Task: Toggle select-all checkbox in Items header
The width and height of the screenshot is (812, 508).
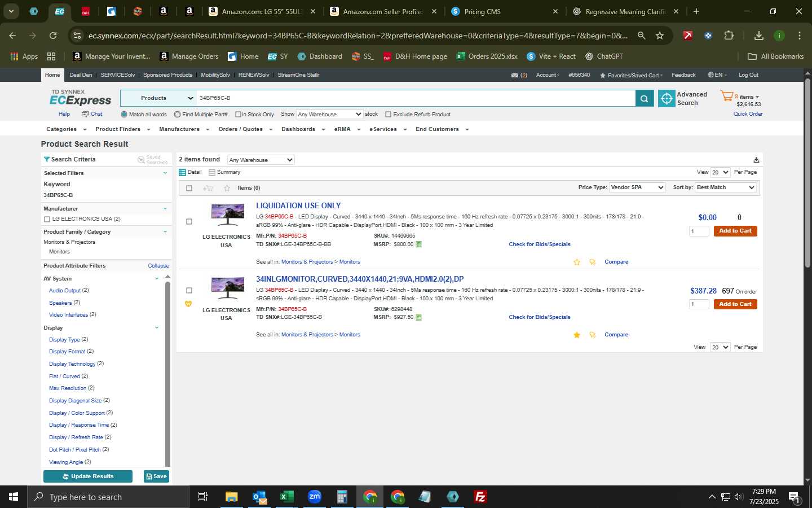Action: (x=189, y=188)
